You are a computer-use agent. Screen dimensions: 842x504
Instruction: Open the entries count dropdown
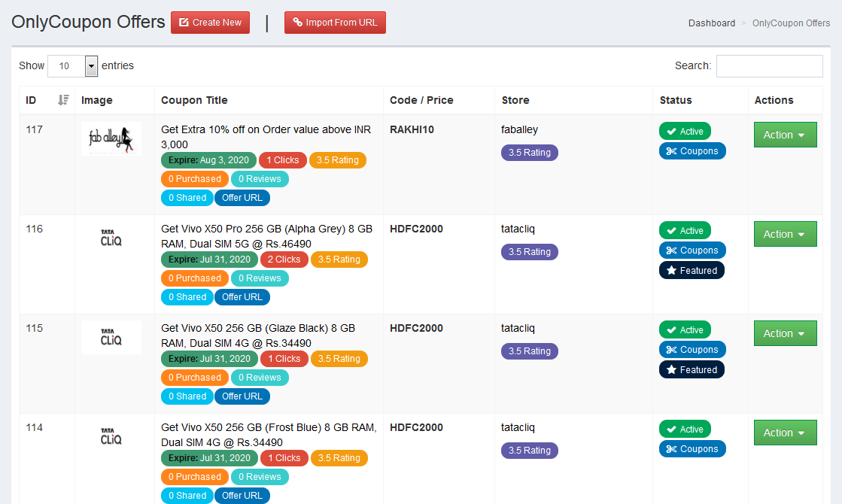[72, 65]
